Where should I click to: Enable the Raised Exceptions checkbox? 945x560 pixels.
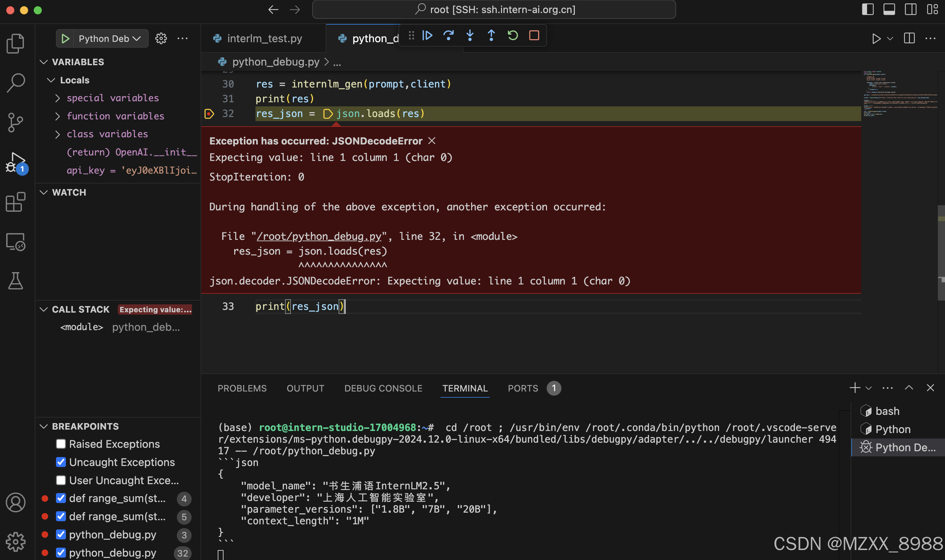click(x=61, y=444)
